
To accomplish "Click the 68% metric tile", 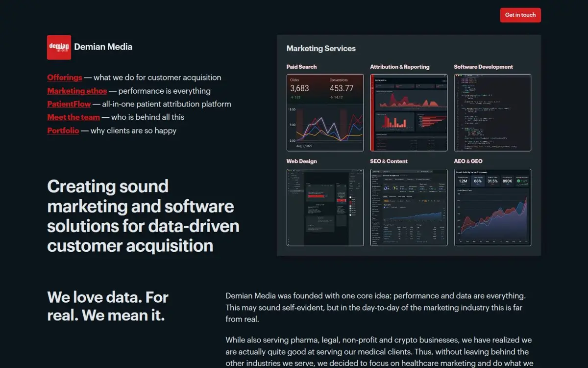I will tap(478, 181).
